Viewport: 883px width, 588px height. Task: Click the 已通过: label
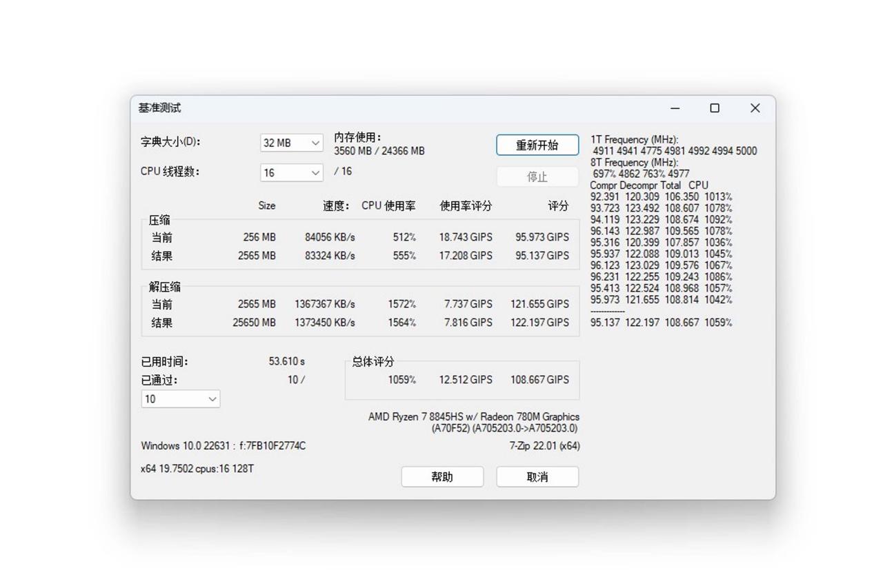tap(159, 380)
